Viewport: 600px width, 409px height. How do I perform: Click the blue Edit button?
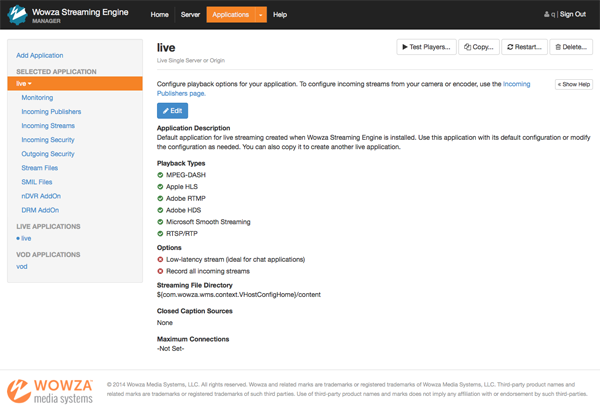pos(172,111)
